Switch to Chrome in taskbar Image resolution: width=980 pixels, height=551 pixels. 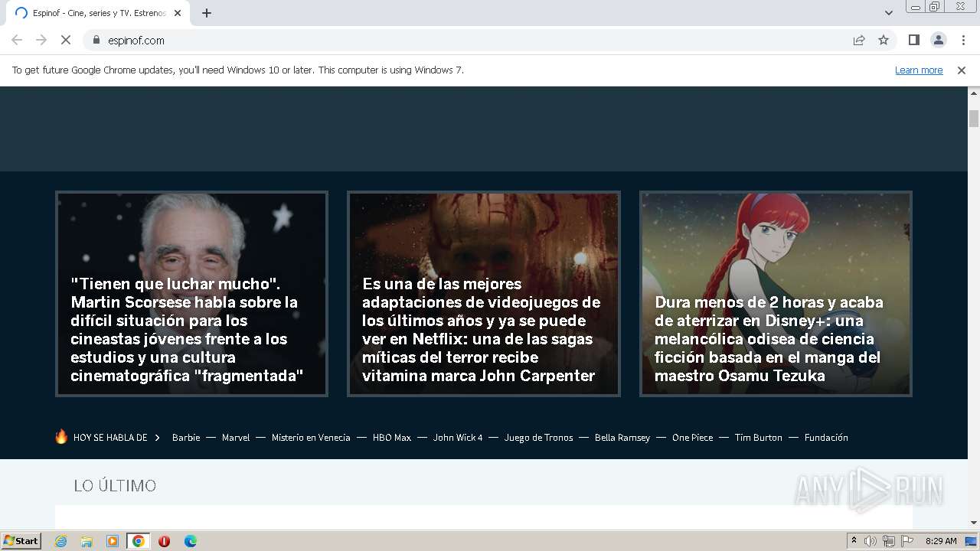139,541
